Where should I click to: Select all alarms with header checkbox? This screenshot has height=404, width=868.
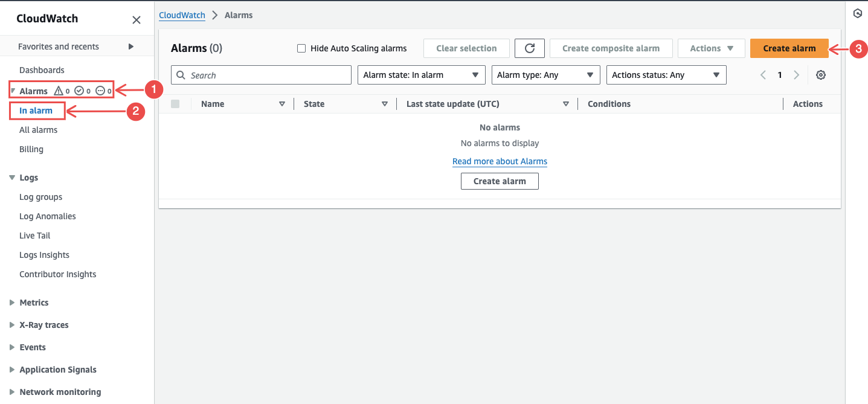[175, 103]
